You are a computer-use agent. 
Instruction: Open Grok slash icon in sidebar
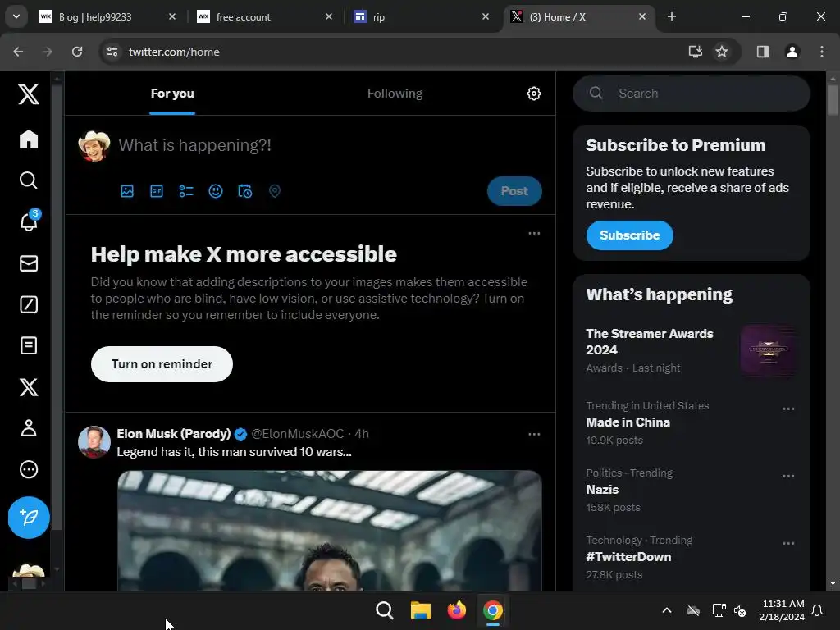[x=29, y=304]
